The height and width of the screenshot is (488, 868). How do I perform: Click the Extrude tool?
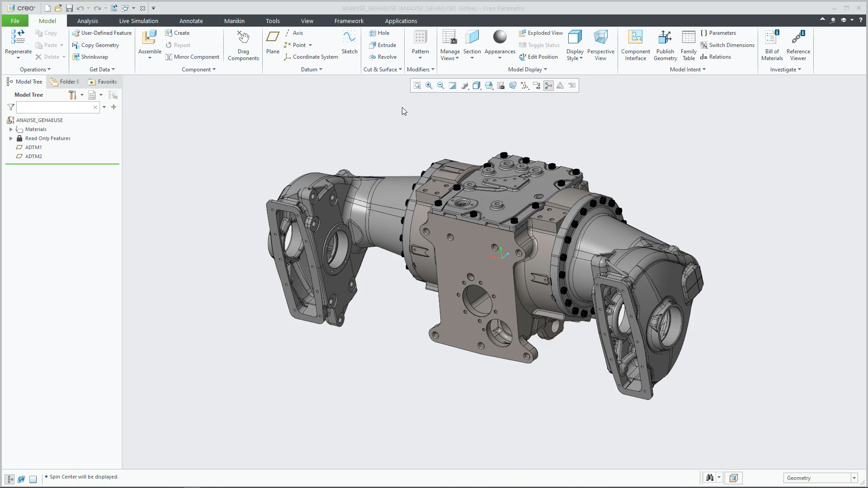(382, 45)
